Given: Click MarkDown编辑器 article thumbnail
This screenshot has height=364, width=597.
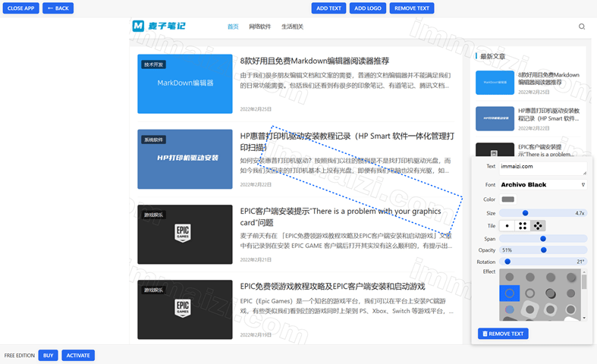Looking at the screenshot, I should [x=185, y=83].
